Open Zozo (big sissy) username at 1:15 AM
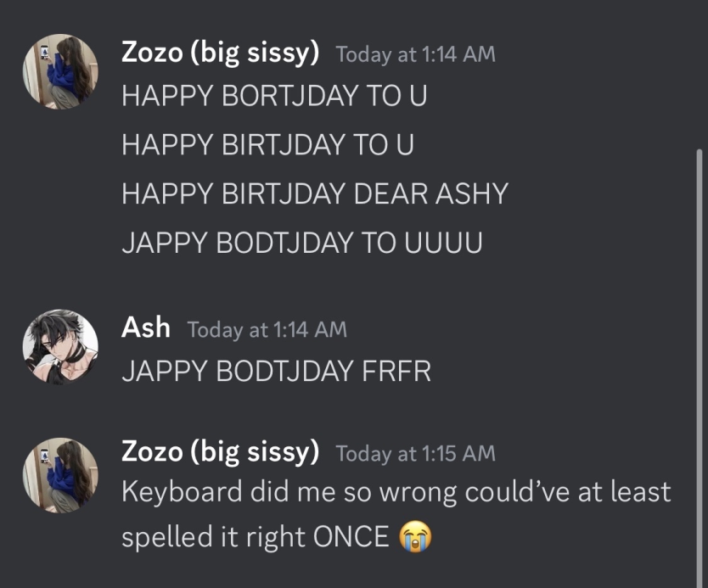The width and height of the screenshot is (708, 588). (x=221, y=452)
